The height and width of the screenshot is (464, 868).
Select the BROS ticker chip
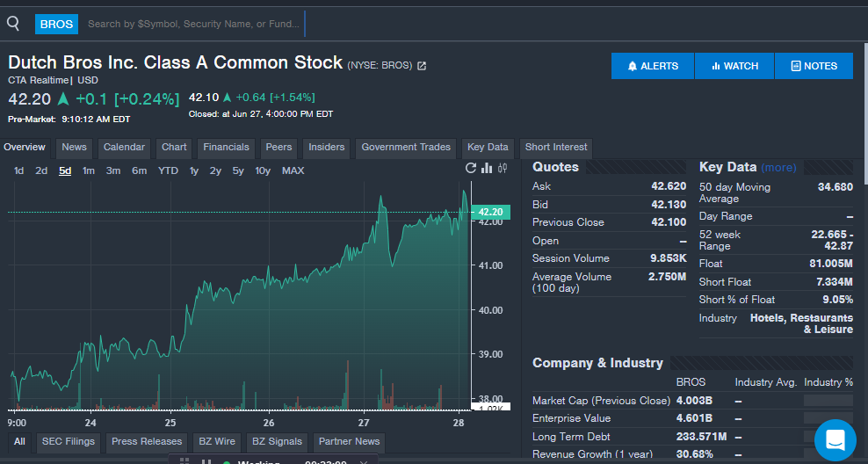tap(56, 24)
